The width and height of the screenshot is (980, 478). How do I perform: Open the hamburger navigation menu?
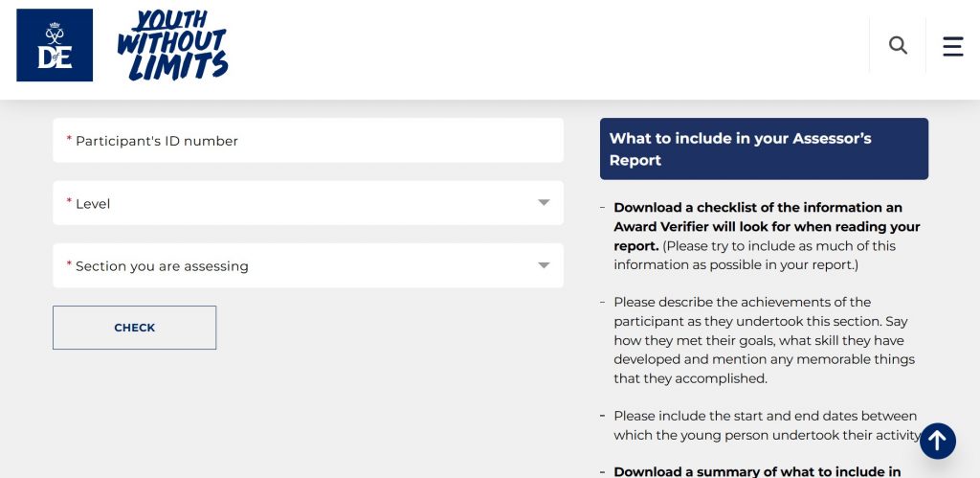pos(952,46)
